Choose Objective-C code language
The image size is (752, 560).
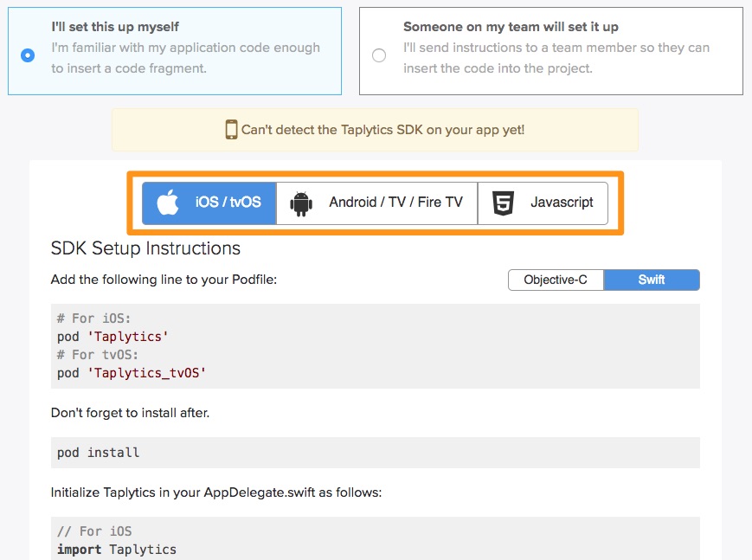pos(556,280)
